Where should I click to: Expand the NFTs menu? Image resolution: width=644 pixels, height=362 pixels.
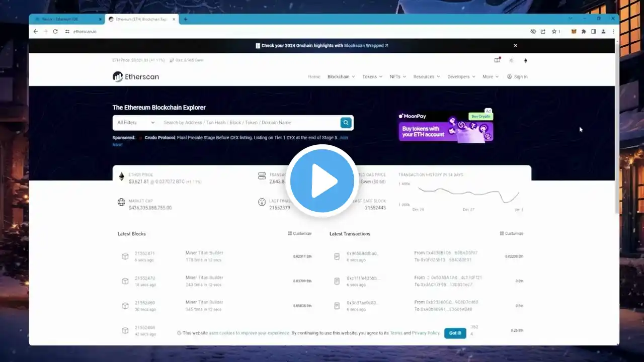[397, 76]
